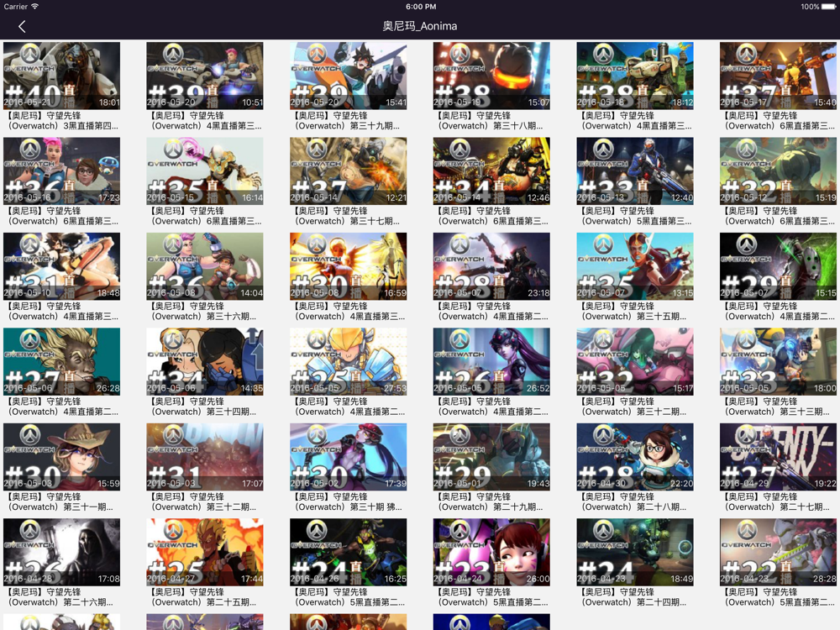The image size is (840, 630).
Task: Open the 2016-05-18 video lasting 18:12
Action: click(635, 76)
